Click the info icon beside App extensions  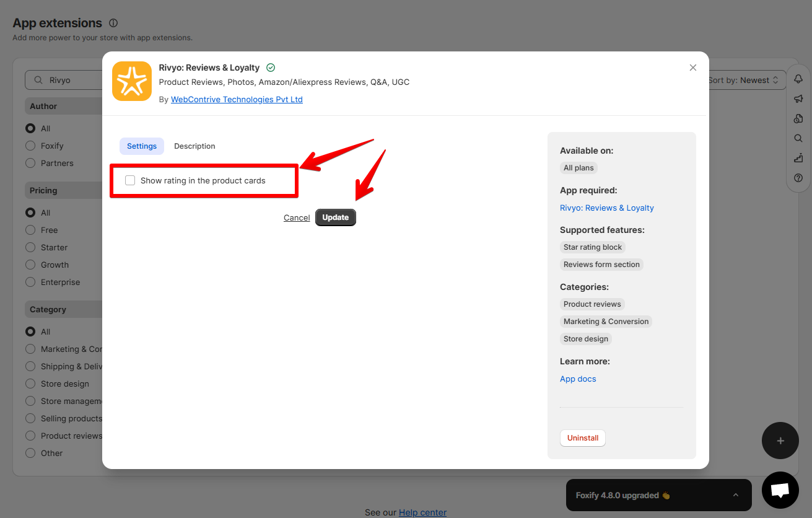113,23
